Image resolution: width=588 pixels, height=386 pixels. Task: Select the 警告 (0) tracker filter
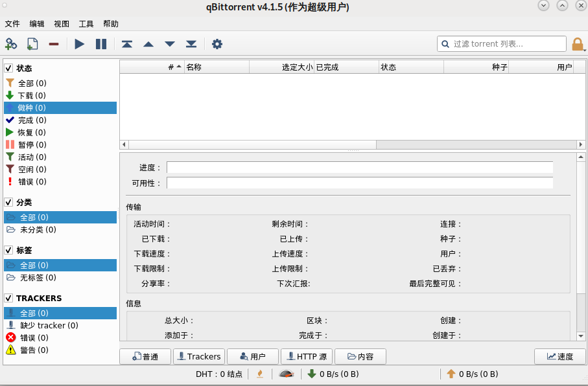[x=60, y=350]
